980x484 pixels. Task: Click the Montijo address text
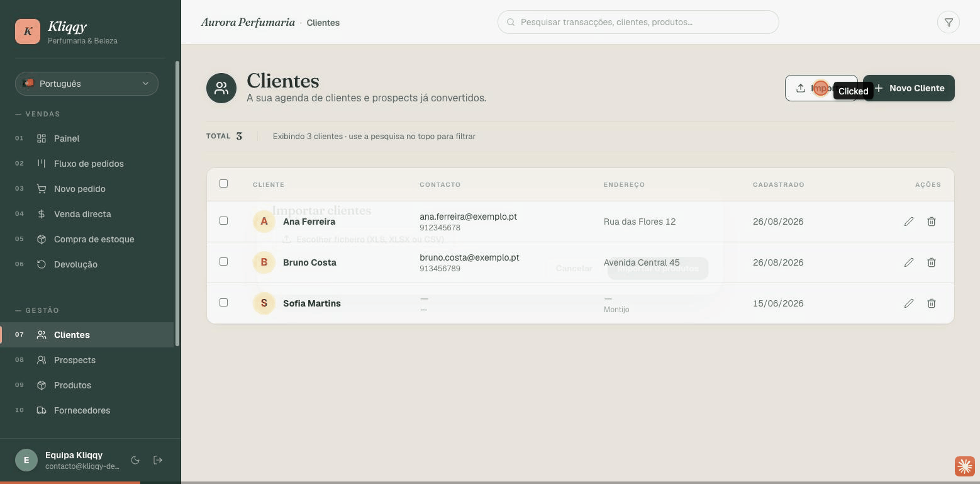click(616, 310)
